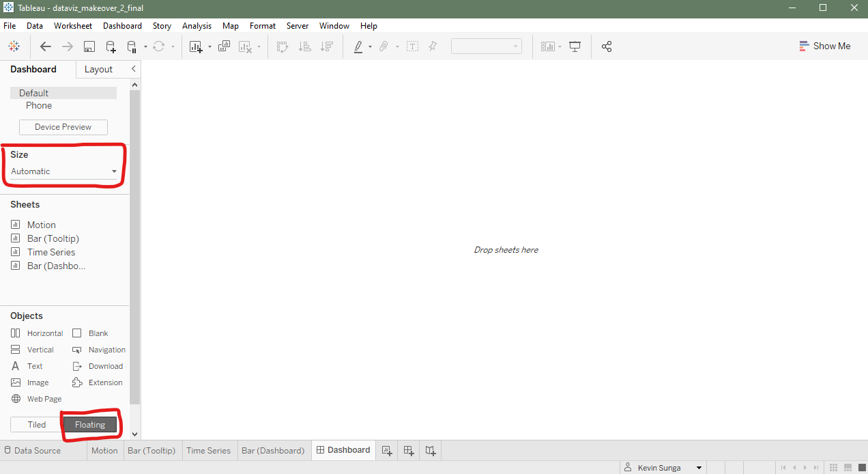
Task: Click the New Story tab icon
Action: click(x=431, y=451)
